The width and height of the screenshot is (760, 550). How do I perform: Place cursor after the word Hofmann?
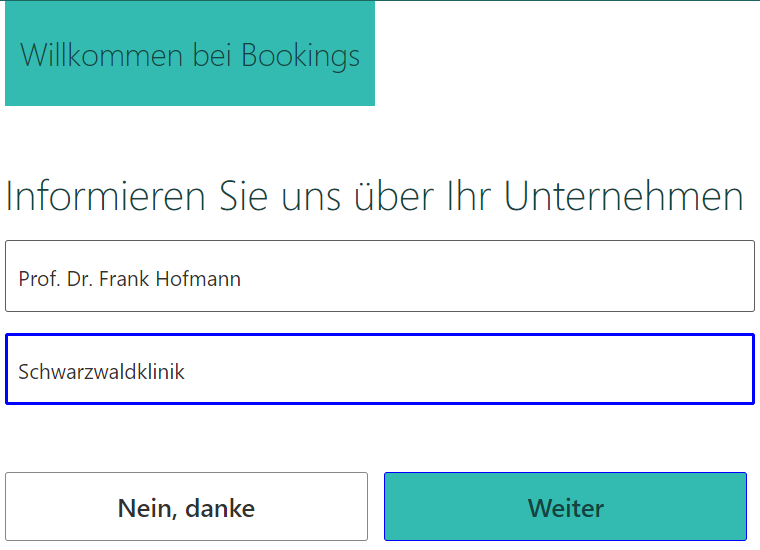point(242,279)
